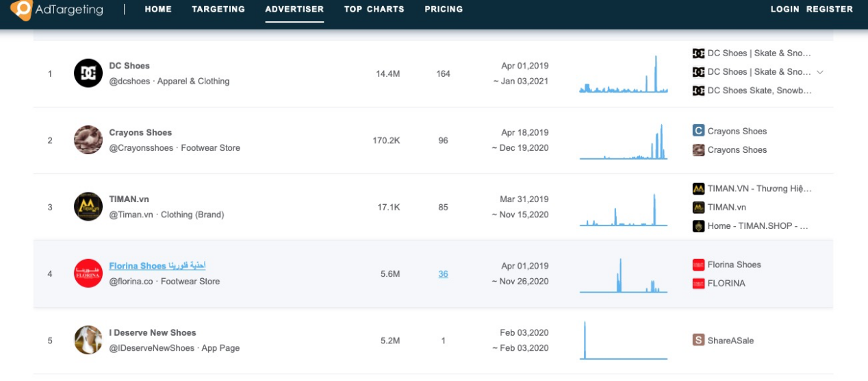Click the AdTargeting logo icon
Screen dimensions: 868x381
click(x=21, y=10)
